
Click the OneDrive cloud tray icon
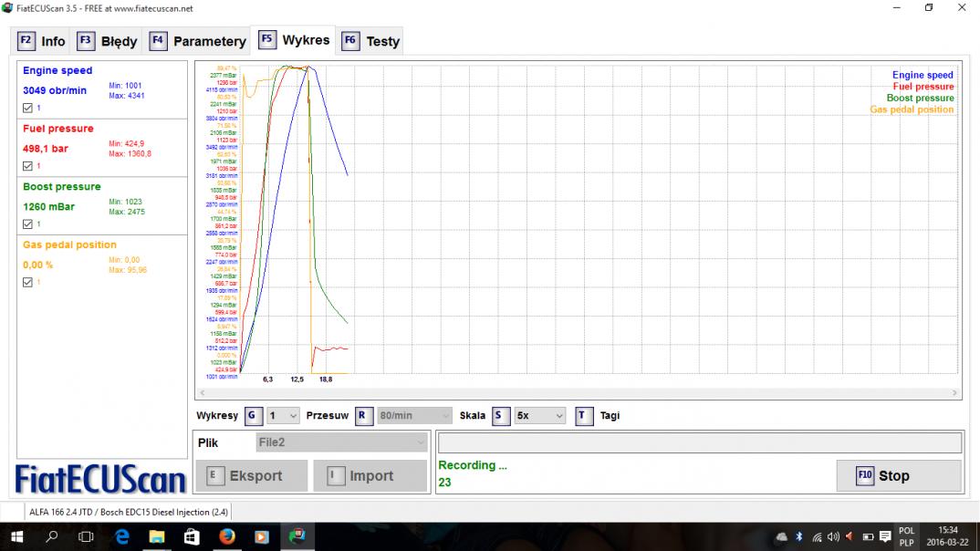(x=782, y=536)
